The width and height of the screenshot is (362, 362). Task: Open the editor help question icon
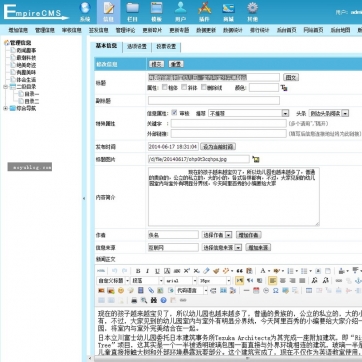(163, 300)
